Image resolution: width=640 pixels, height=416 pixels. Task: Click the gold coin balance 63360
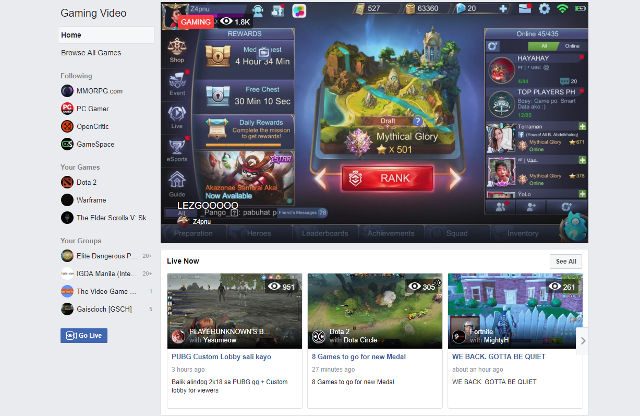[422, 9]
